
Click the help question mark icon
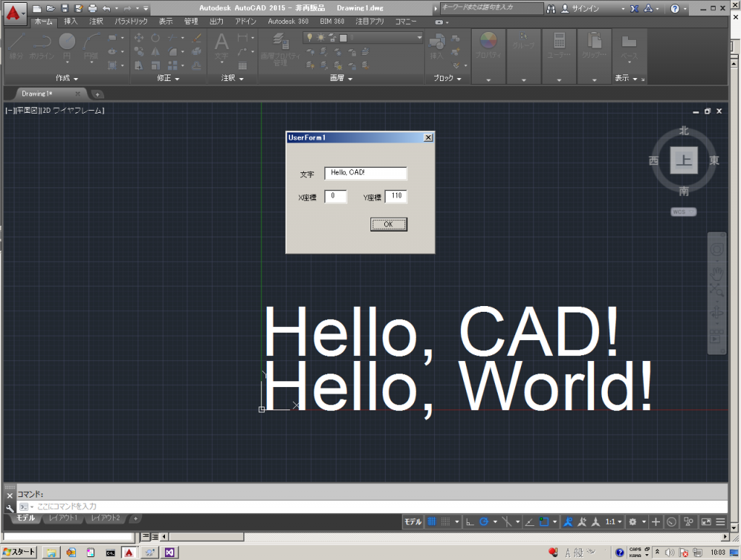coord(675,9)
